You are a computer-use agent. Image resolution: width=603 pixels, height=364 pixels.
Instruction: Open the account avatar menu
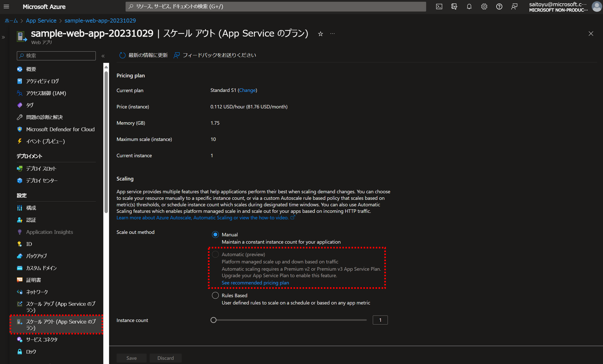tap(596, 7)
